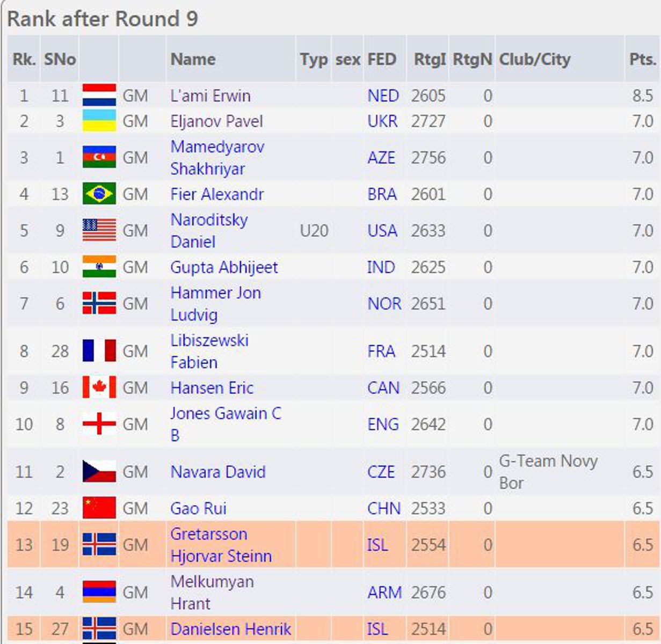
Task: Click the Ukraine flag icon
Action: (99, 121)
